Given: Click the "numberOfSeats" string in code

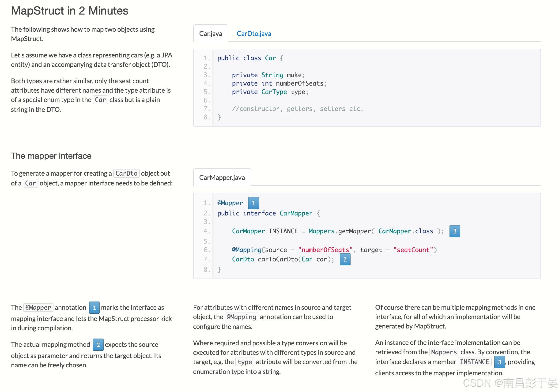Looking at the screenshot, I should pos(325,250).
